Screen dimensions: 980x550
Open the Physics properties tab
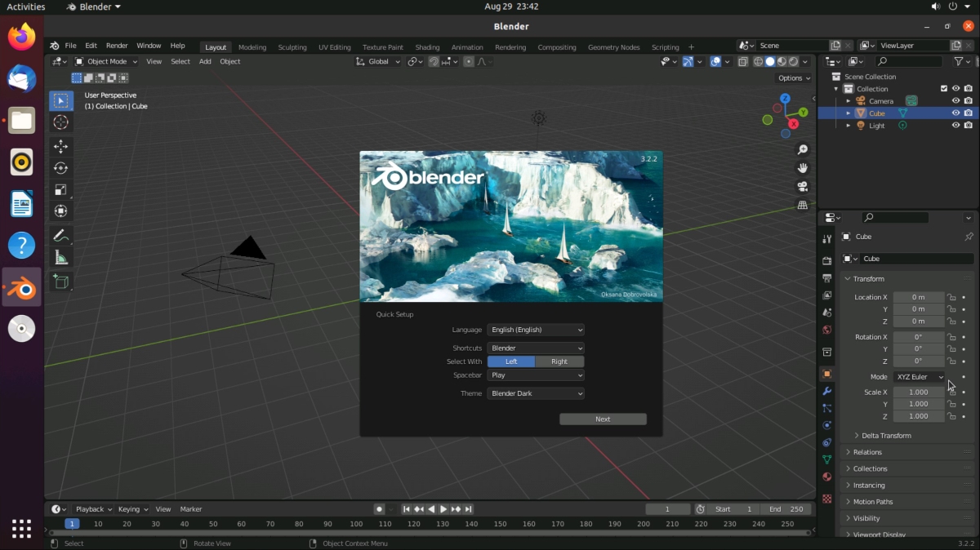point(827,425)
